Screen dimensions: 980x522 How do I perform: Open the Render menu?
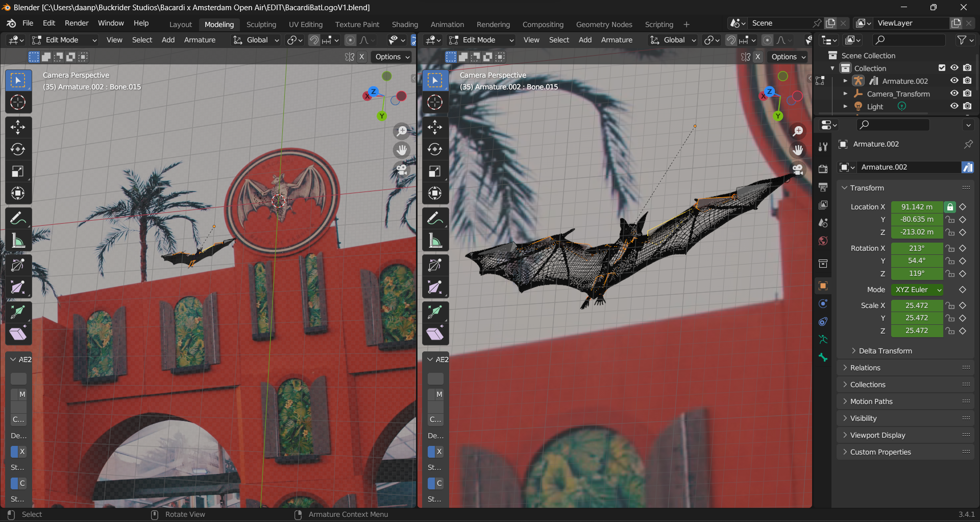coord(77,23)
